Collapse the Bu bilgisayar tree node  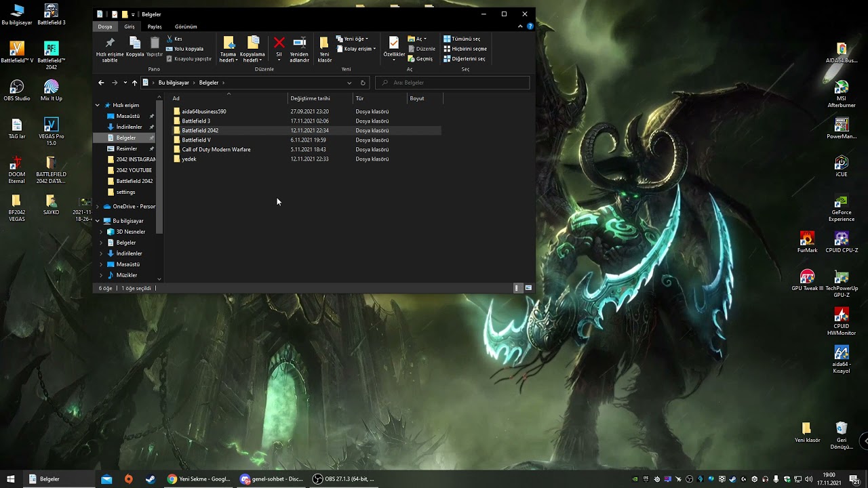(x=98, y=221)
